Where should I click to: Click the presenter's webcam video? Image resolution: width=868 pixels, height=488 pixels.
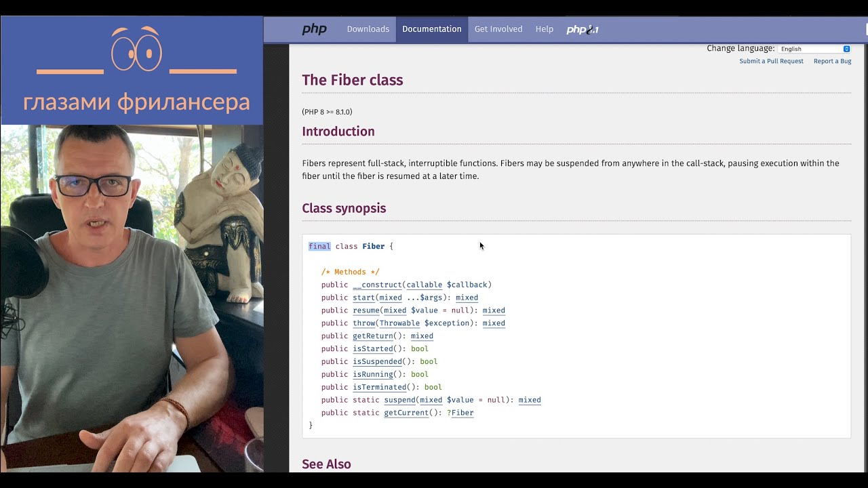[132, 298]
